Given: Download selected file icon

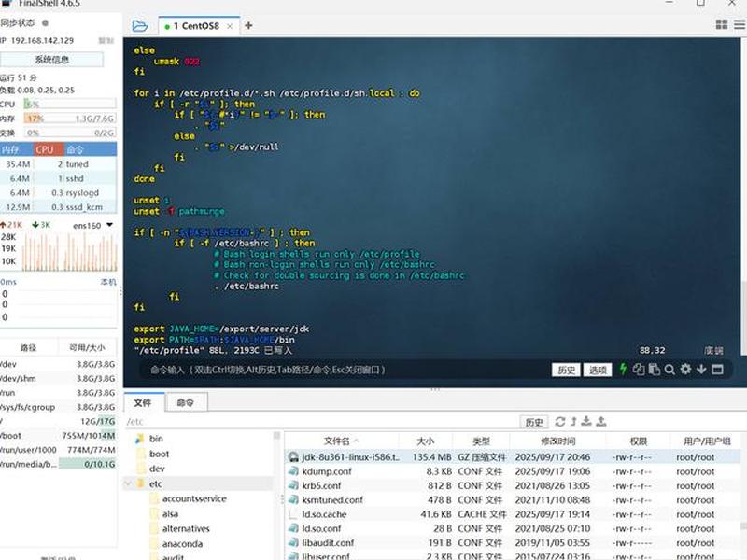Looking at the screenshot, I should tap(586, 421).
